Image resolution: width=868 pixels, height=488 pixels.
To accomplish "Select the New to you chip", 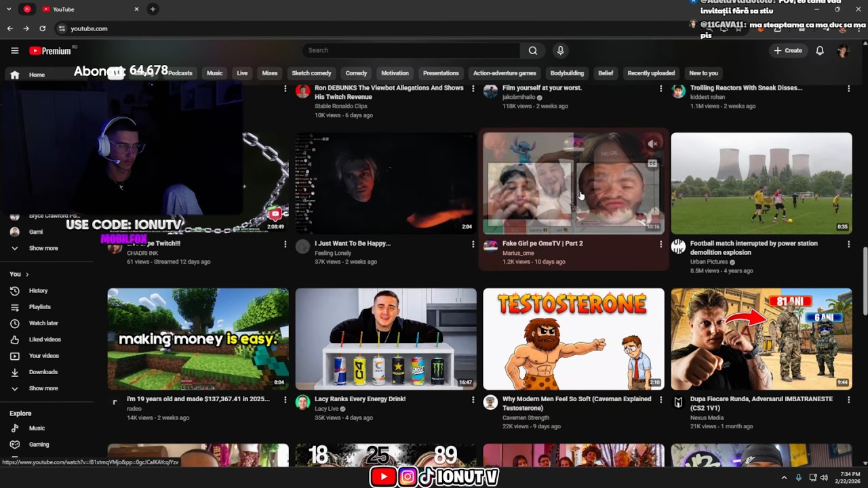I will (703, 73).
